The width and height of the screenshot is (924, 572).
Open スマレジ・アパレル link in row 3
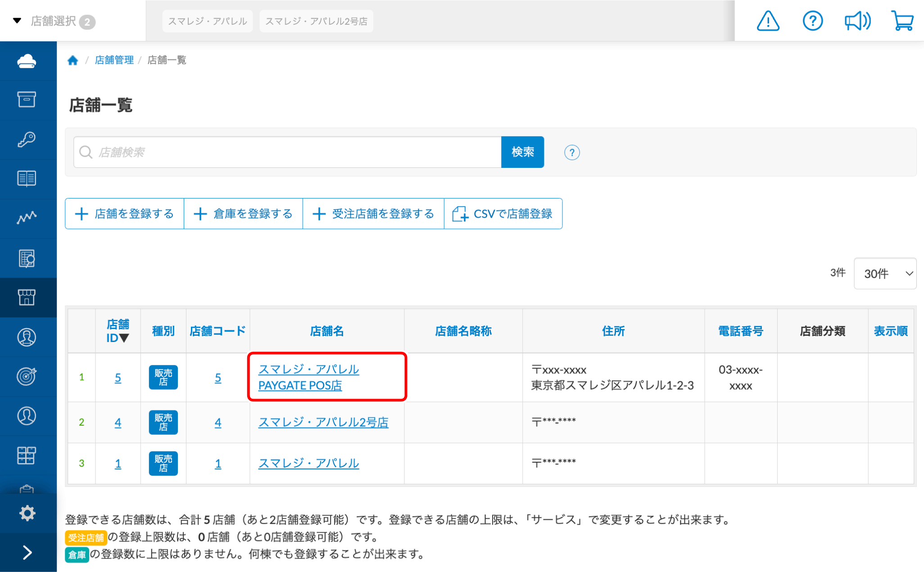tap(308, 463)
